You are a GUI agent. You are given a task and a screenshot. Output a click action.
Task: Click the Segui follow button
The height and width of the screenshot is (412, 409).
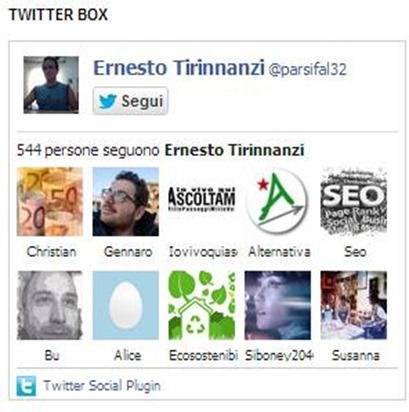130,101
